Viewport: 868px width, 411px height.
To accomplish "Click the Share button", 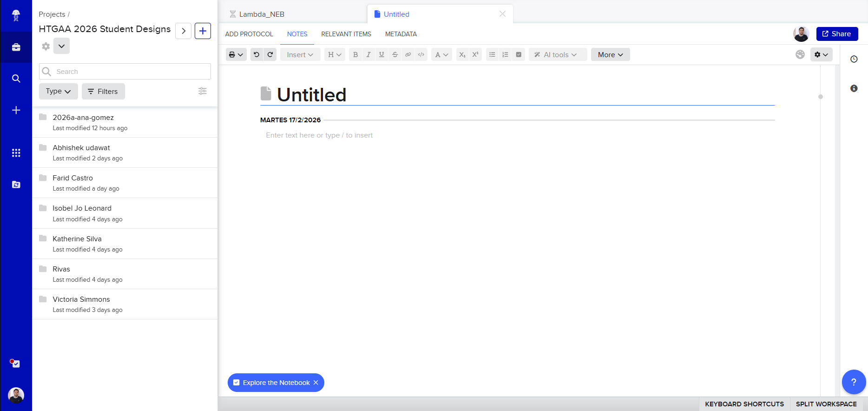I will 836,34.
